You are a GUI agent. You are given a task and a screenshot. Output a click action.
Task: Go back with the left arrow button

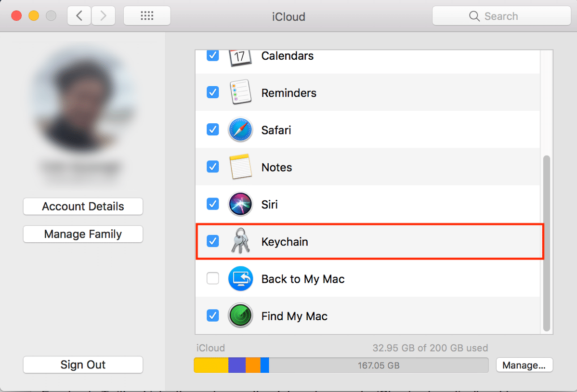(x=79, y=16)
